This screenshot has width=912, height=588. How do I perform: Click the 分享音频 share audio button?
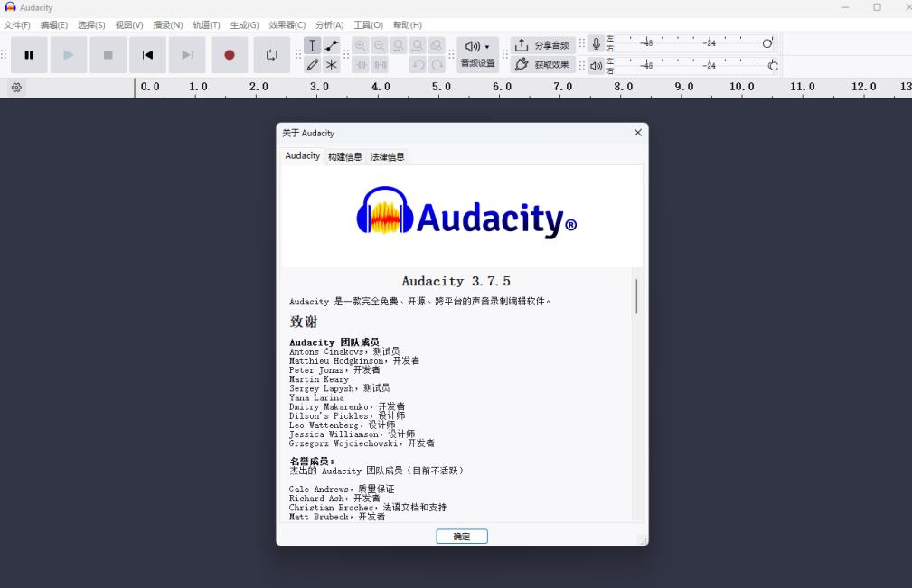[543, 45]
